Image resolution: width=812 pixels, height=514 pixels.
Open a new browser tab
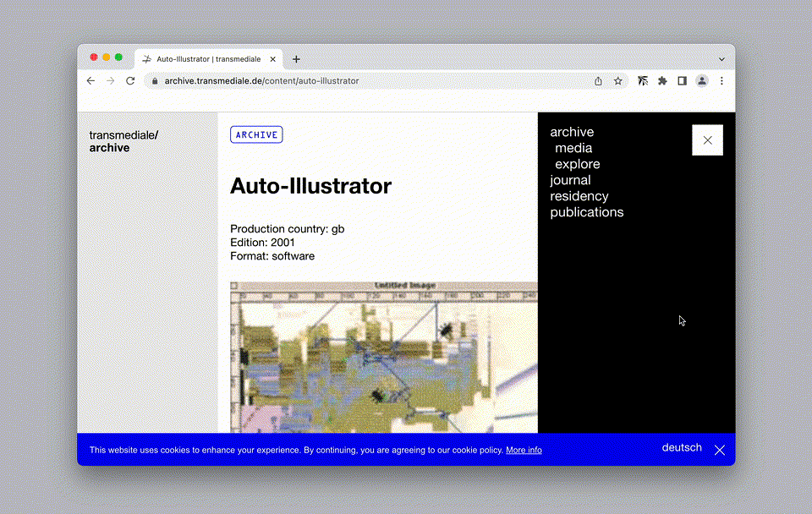[296, 59]
